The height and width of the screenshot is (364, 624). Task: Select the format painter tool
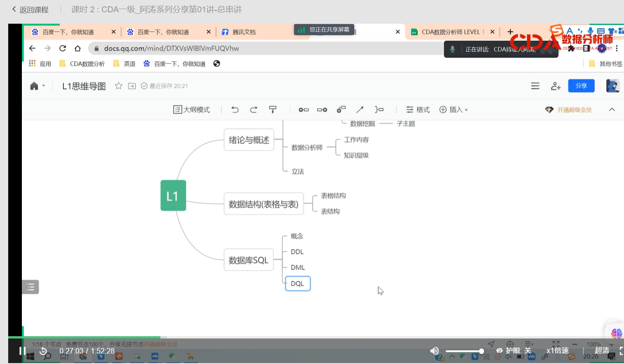click(273, 110)
